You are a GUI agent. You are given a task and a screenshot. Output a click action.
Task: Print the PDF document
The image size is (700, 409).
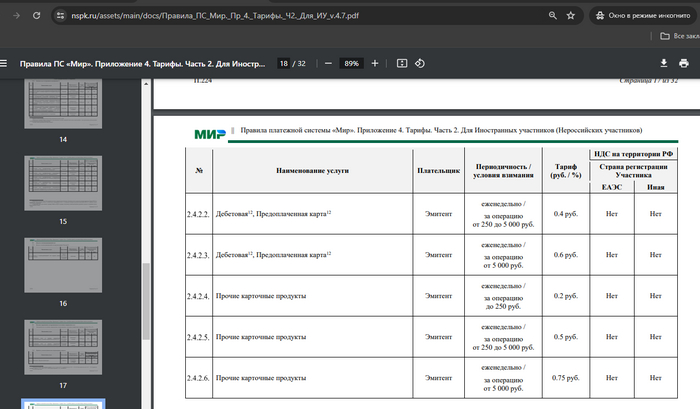point(685,63)
